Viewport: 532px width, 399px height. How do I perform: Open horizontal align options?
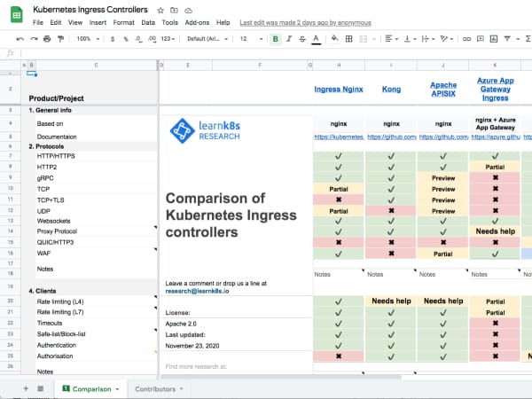point(391,39)
